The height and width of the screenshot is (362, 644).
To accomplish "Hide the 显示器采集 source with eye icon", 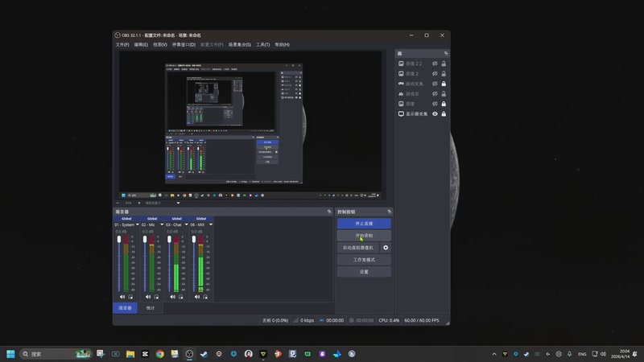I will tap(435, 114).
